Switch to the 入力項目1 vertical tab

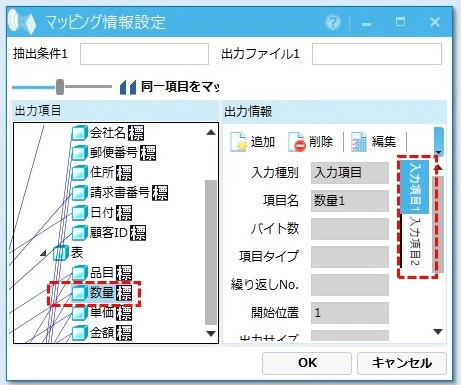pos(414,186)
